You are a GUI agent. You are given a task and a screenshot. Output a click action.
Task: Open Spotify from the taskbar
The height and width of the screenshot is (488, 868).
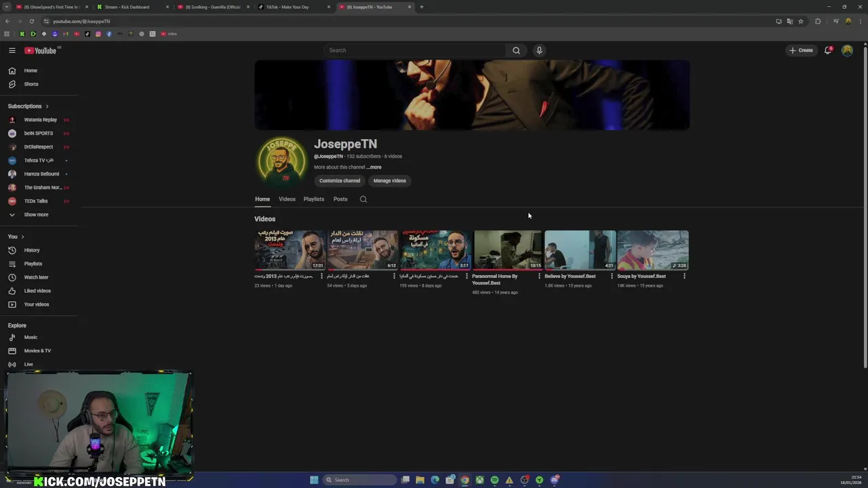pos(494,480)
